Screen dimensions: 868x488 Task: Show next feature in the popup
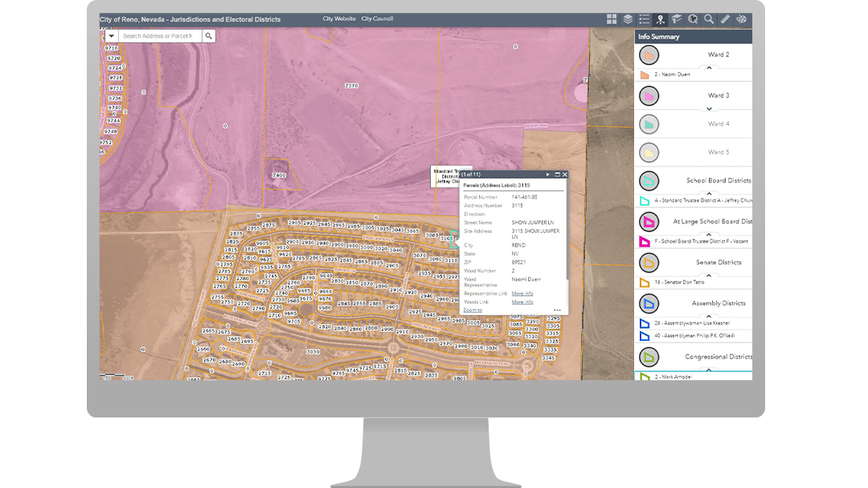pos(548,174)
